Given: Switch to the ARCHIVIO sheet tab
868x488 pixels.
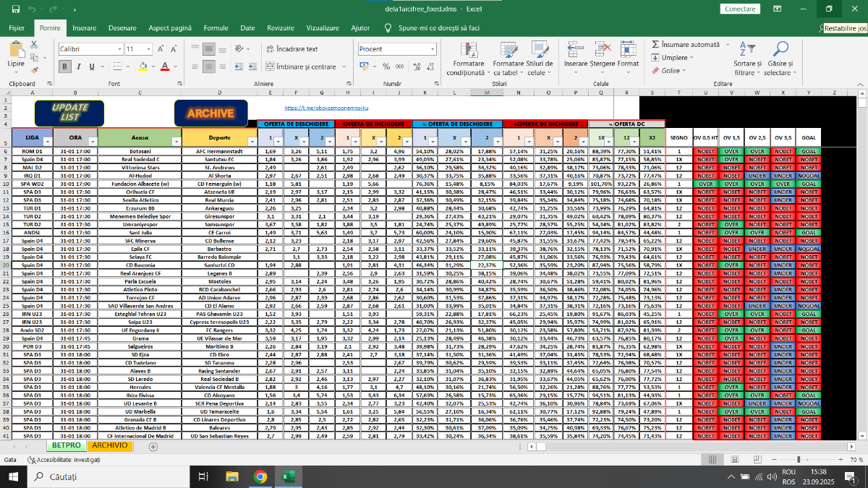Looking at the screenshot, I should (x=110, y=445).
